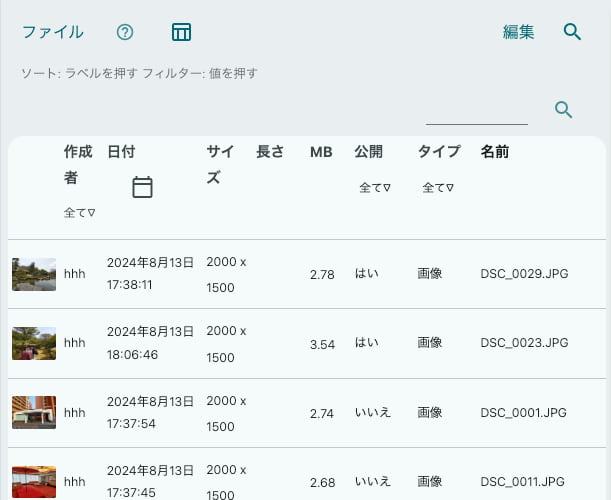Viewport: 611px width, 500px height.
Task: Open the table layout view icon
Action: (x=181, y=32)
